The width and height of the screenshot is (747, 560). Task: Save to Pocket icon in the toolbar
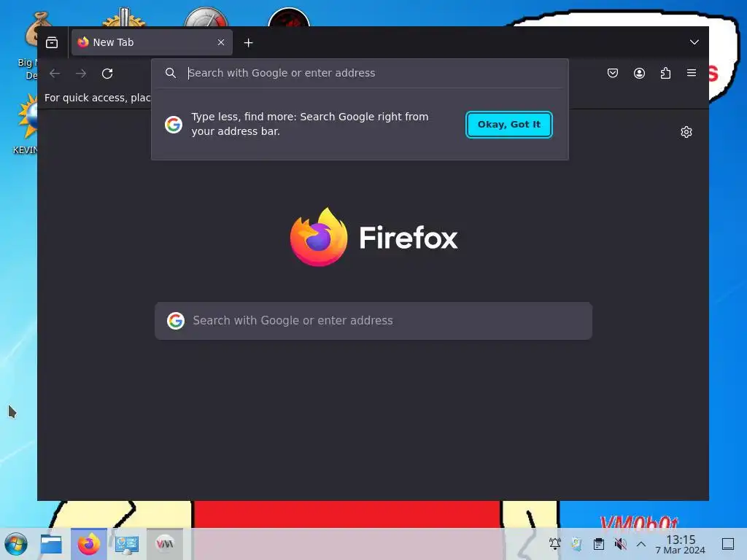(x=613, y=73)
